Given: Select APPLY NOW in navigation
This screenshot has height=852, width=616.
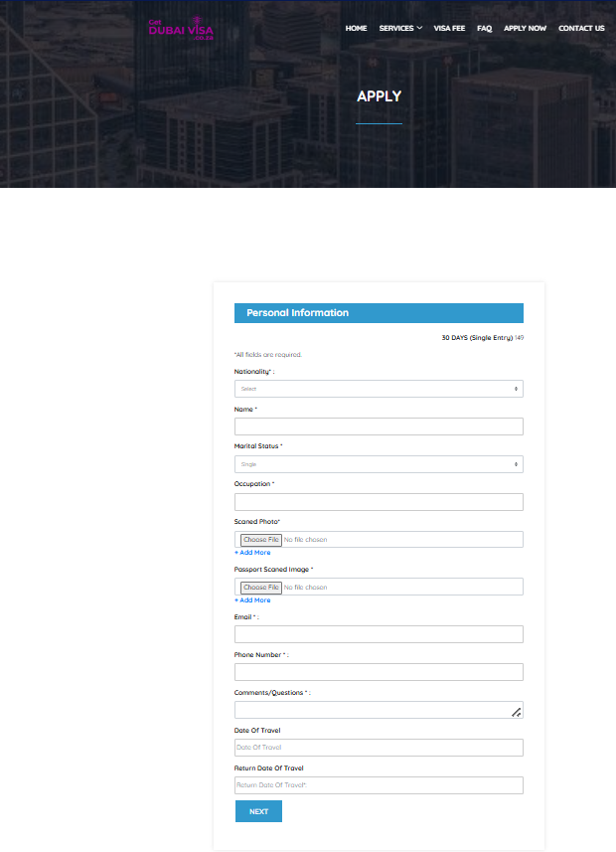Looking at the screenshot, I should [x=525, y=29].
